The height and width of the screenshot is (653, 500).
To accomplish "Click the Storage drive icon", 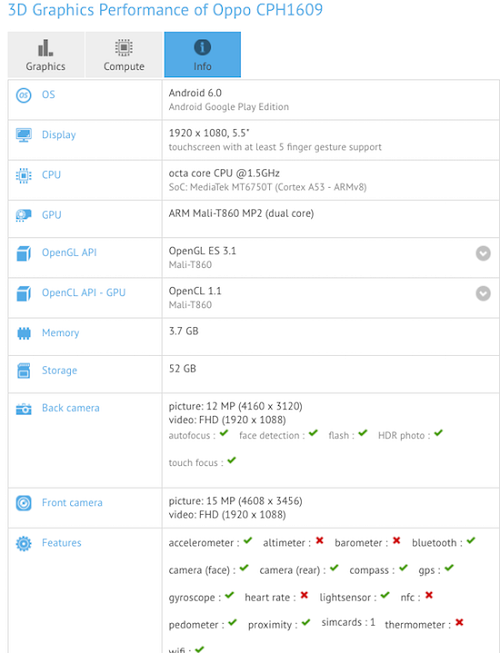I will (24, 371).
